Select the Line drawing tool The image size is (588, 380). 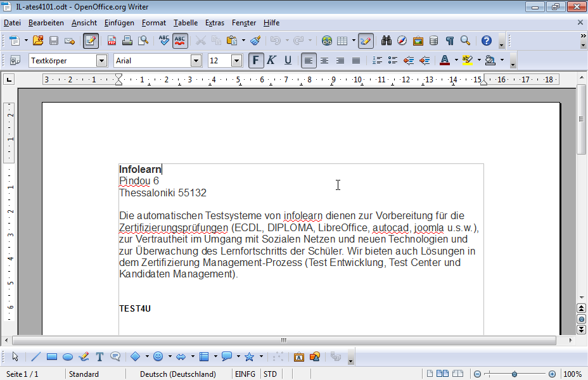(x=35, y=357)
